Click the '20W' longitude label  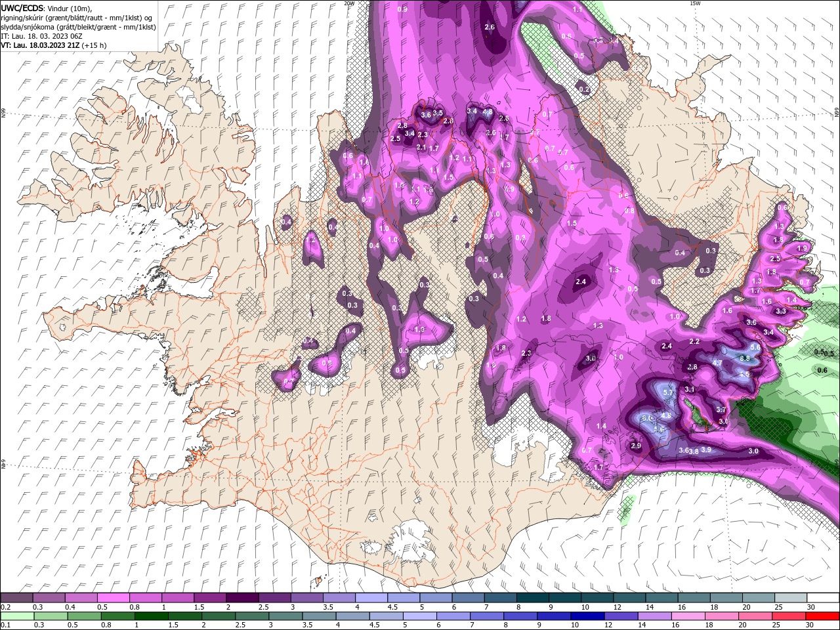click(x=349, y=3)
